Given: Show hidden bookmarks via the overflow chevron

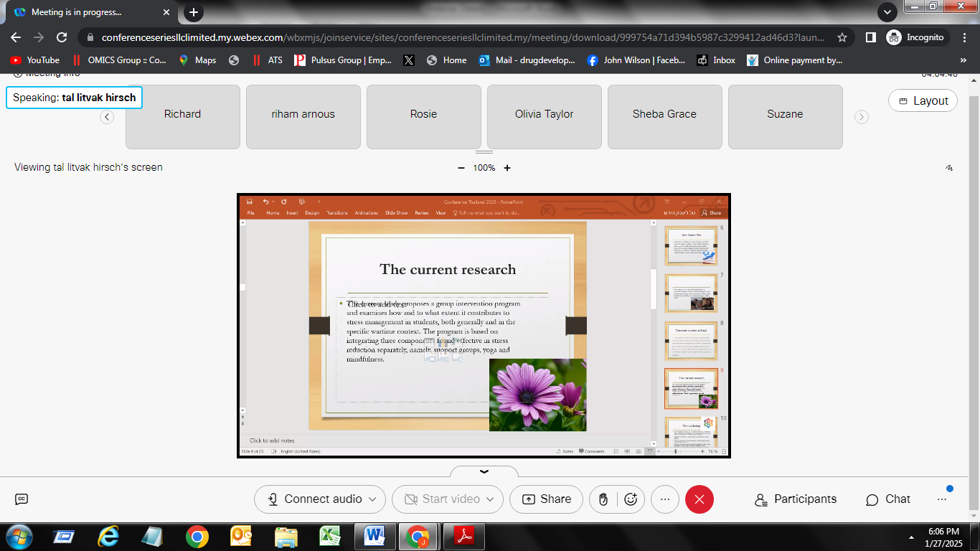Looking at the screenshot, I should [x=963, y=60].
